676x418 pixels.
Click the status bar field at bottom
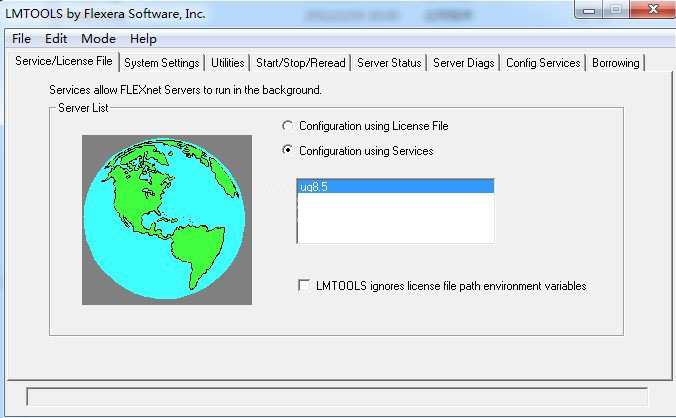point(337,397)
